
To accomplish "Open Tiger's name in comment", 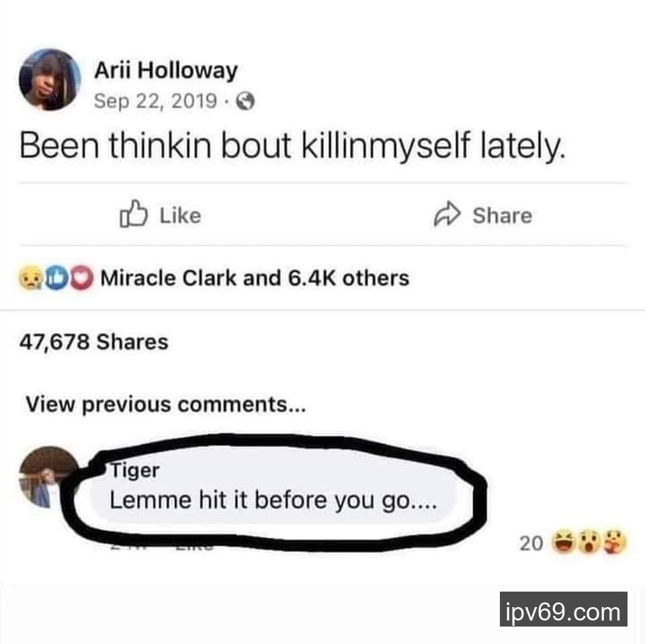I will [135, 471].
